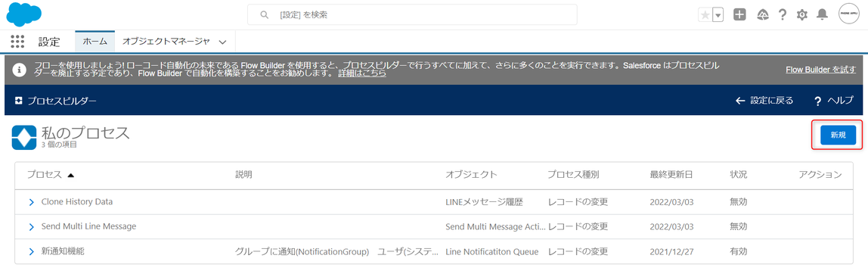Switch to the ホーム tab
This screenshot has height=277, width=868.
point(95,42)
